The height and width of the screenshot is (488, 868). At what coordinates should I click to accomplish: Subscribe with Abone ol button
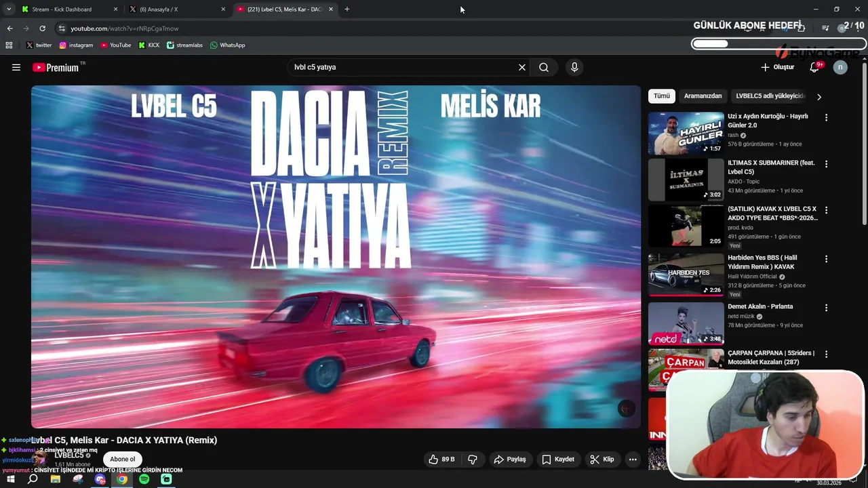(123, 459)
